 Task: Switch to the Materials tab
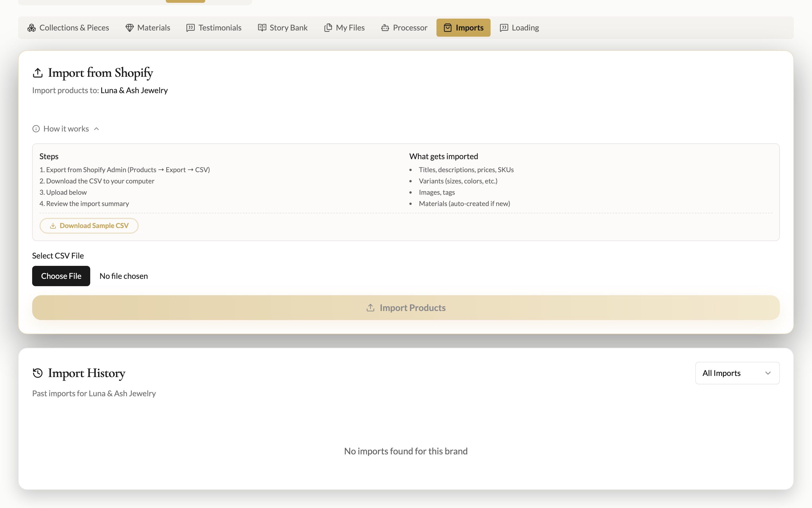pyautogui.click(x=148, y=28)
